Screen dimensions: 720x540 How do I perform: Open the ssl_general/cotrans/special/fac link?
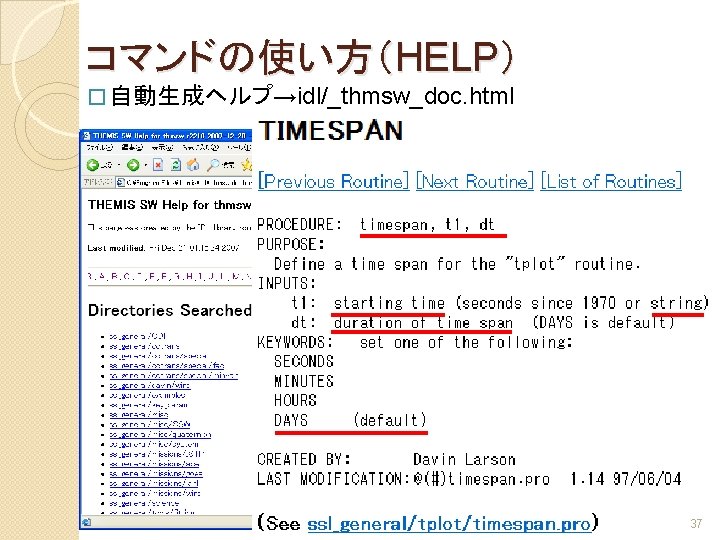(x=167, y=366)
